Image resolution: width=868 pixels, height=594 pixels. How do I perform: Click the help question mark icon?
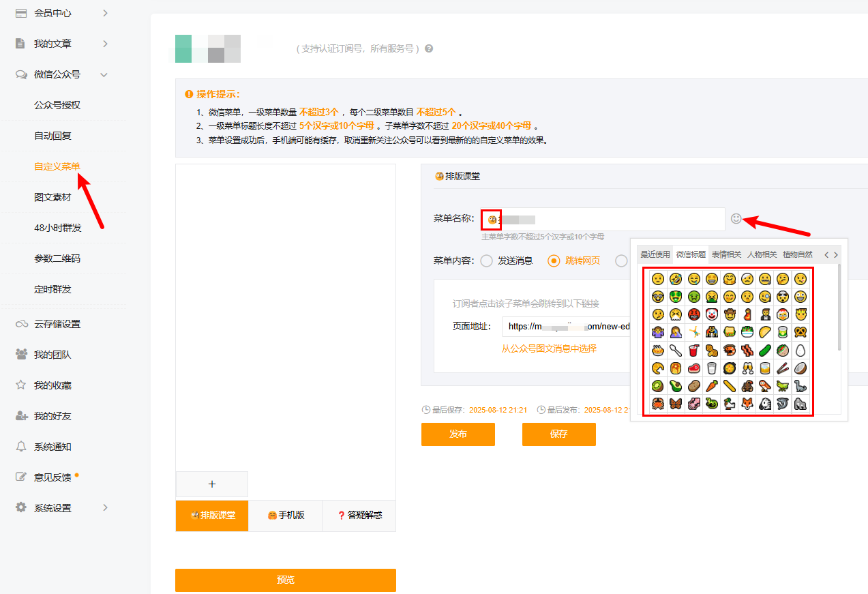tap(429, 49)
